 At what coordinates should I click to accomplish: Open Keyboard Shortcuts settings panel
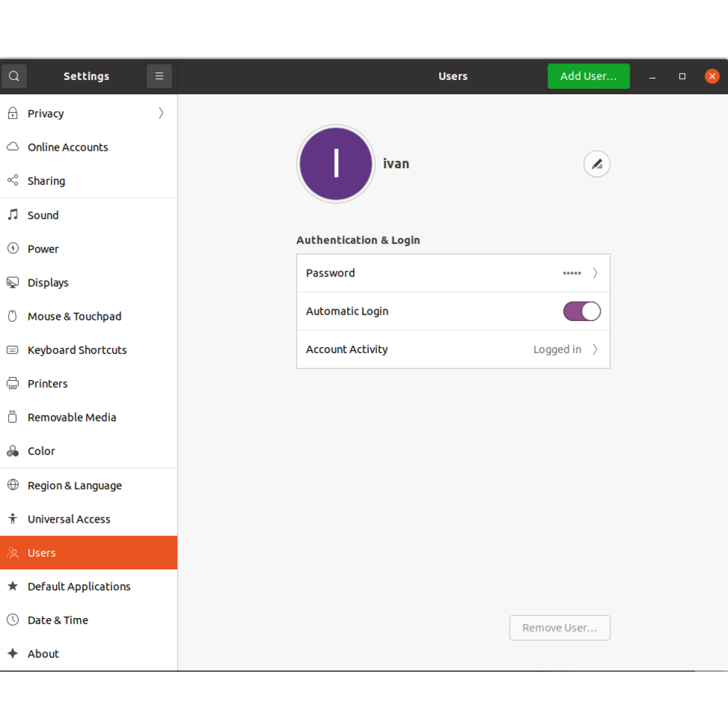tap(77, 350)
